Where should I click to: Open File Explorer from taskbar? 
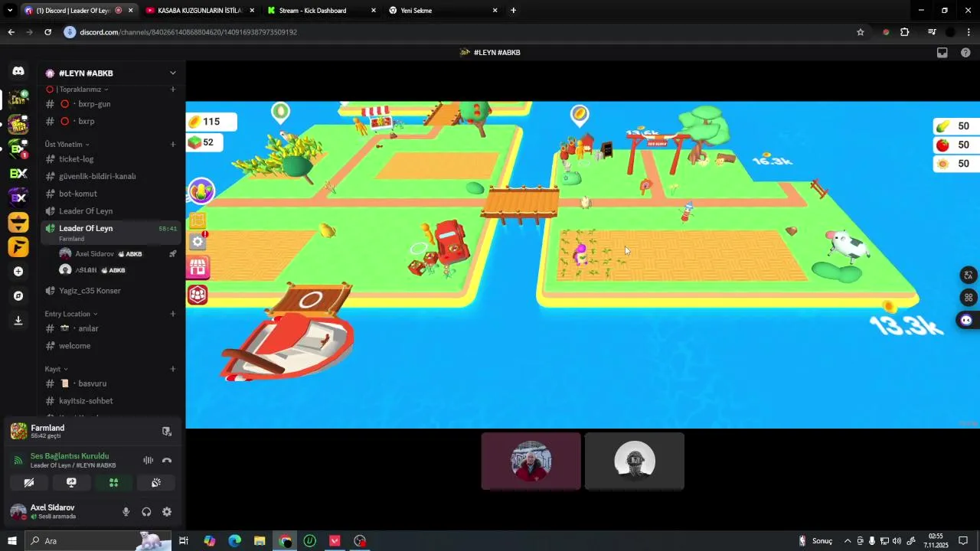pos(260,541)
